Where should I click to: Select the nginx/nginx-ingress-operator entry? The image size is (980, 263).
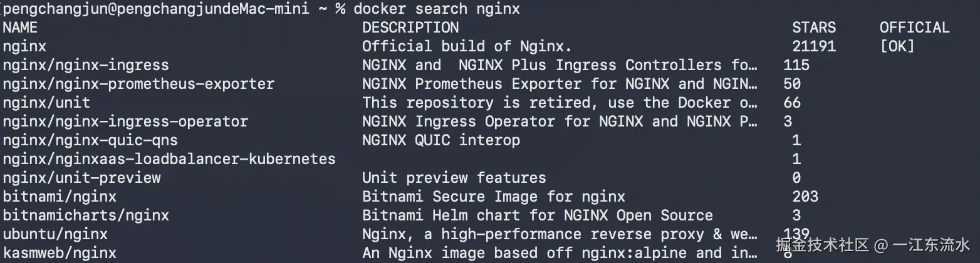tap(125, 121)
